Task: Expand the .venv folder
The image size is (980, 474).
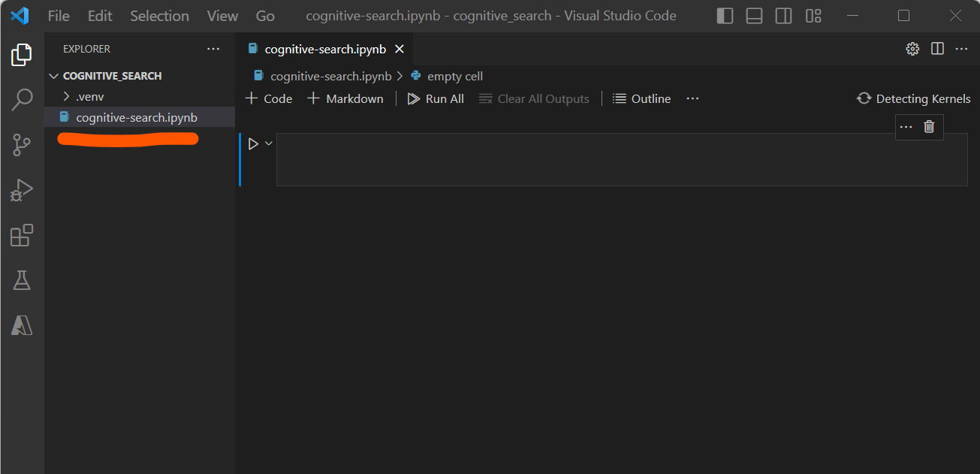Action: coord(140,96)
